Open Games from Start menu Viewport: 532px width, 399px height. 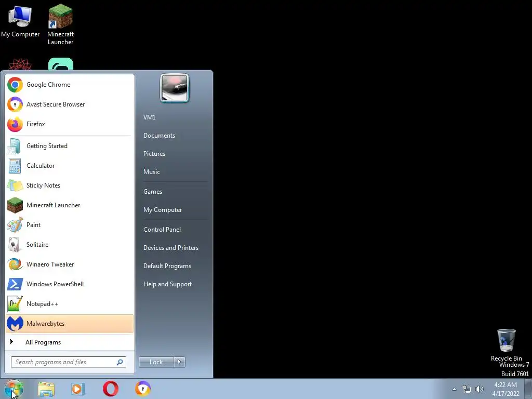175,191
